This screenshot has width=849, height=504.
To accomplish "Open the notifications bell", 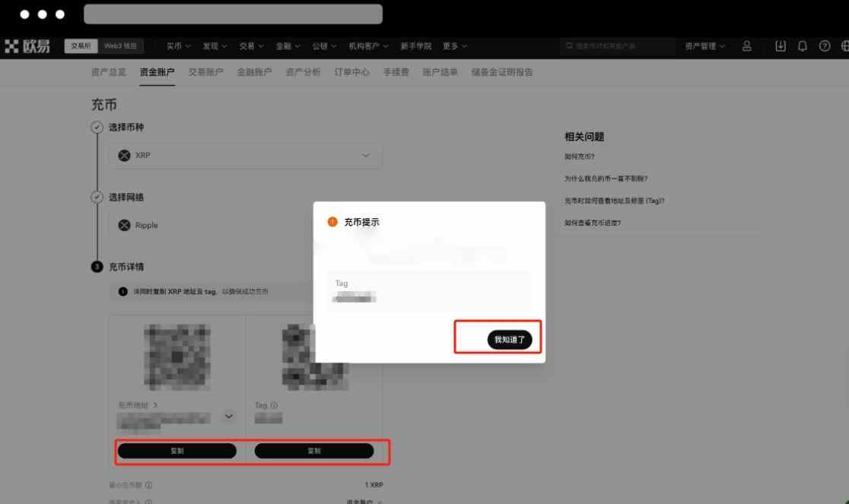I will (803, 46).
